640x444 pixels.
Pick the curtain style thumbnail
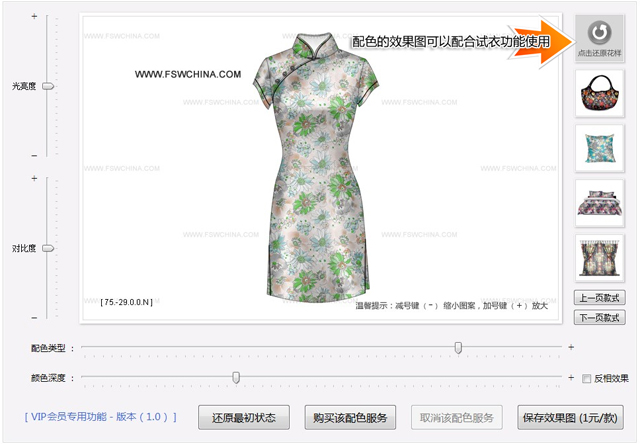tap(600, 257)
